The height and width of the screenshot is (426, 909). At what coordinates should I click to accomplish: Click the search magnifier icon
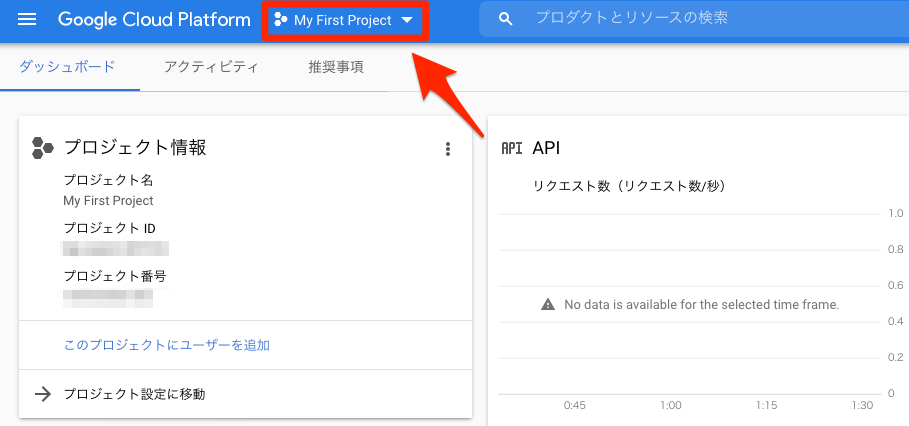coord(506,20)
